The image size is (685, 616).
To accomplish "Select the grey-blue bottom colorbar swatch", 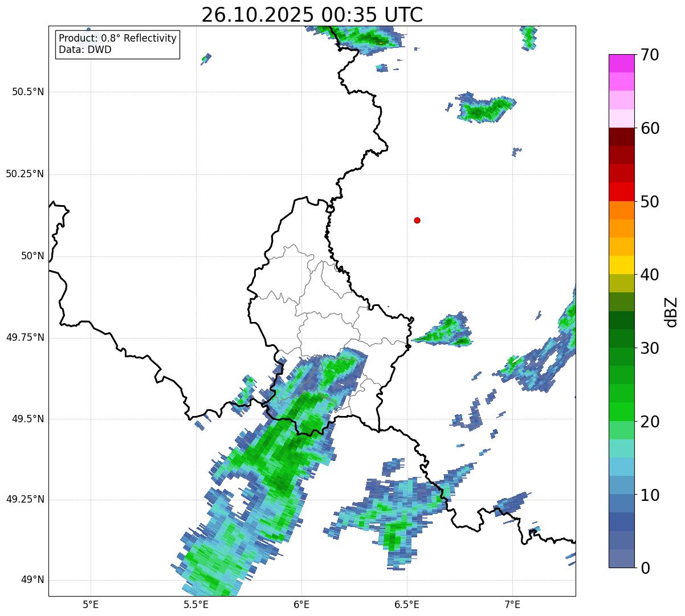I will tap(621, 558).
